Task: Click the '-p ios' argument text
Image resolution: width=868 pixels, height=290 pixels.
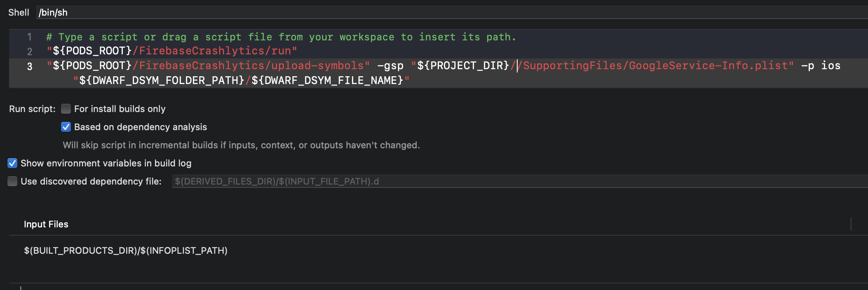Action: [x=821, y=66]
